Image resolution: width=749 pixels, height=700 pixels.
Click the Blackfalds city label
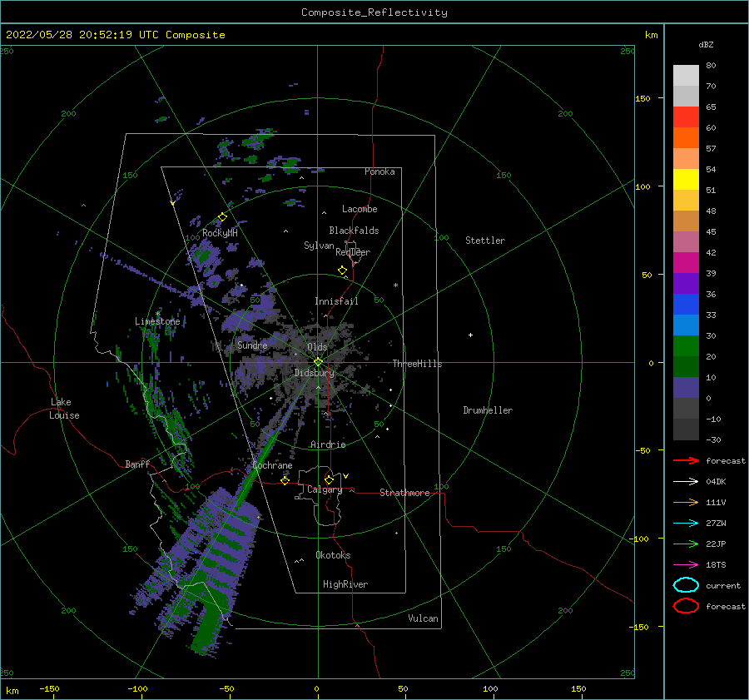pyautogui.click(x=354, y=231)
